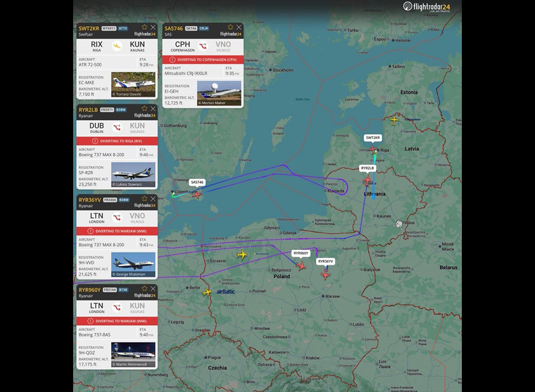Image resolution: width=535 pixels, height=392 pixels.
Task: Click the SAS746 aircraft icon near Copenhagen
Action: click(197, 194)
